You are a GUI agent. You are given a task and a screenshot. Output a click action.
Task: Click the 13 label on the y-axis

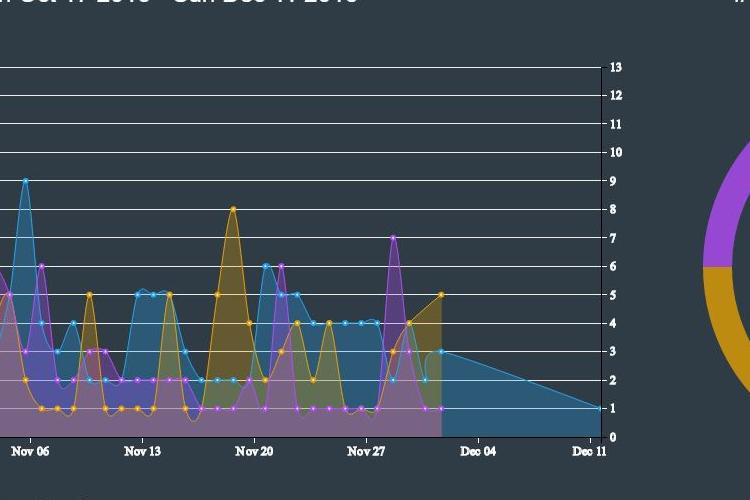[x=616, y=68]
